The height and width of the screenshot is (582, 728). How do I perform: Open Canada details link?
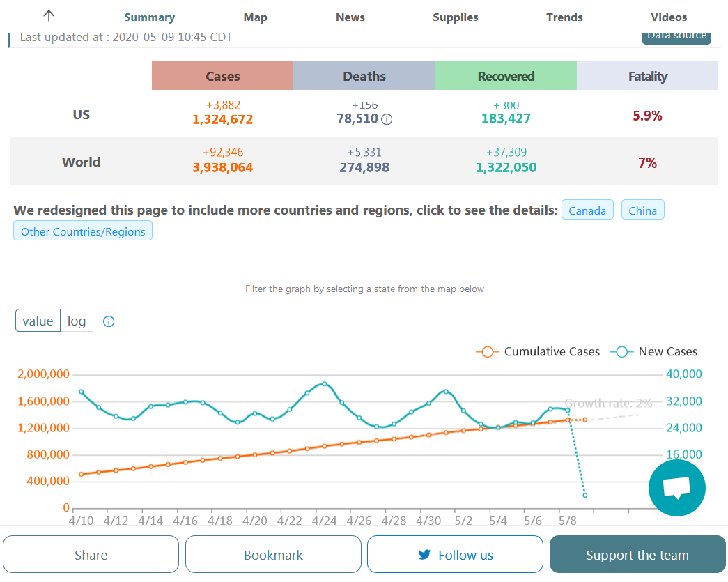587,210
